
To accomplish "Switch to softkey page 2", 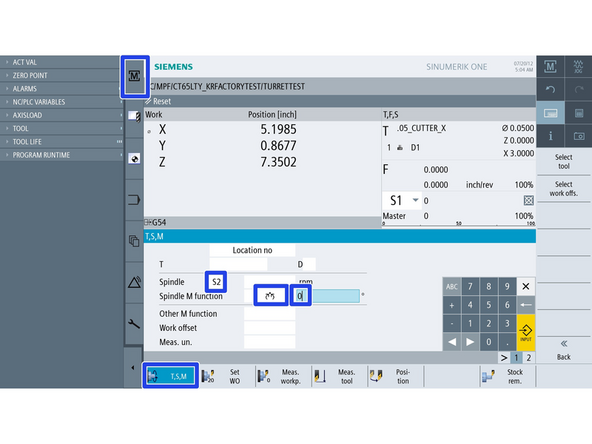I will 529,358.
